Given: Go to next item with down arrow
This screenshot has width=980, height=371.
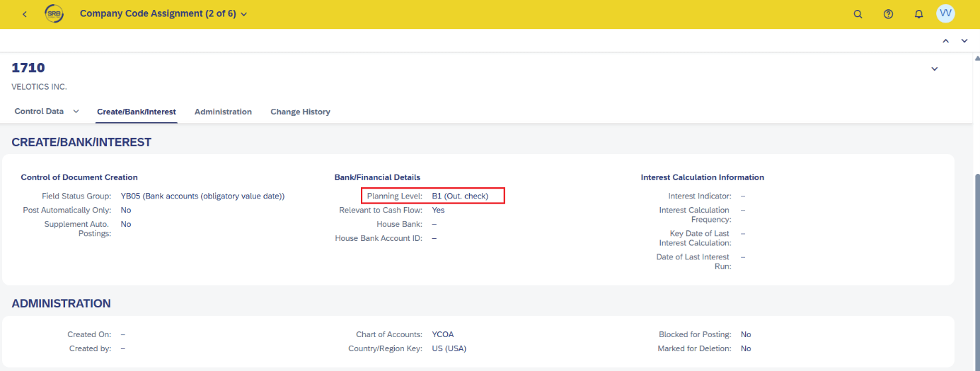Looking at the screenshot, I should tap(964, 41).
